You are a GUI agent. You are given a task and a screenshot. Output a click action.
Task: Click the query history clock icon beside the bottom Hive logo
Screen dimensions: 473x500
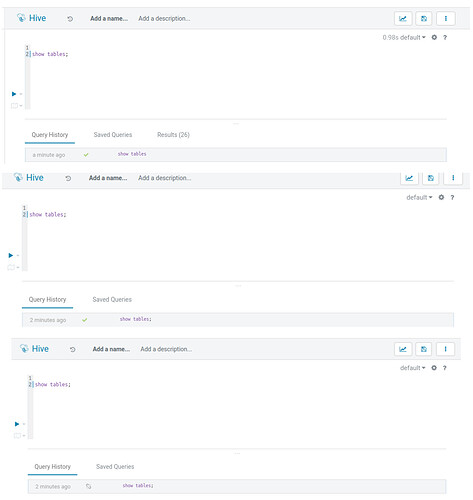point(73,349)
